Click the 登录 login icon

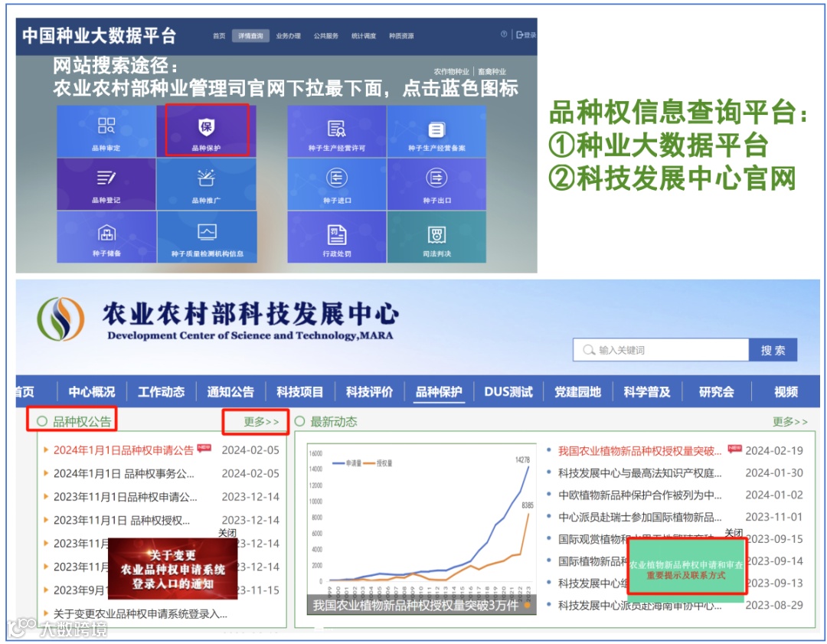pos(526,34)
